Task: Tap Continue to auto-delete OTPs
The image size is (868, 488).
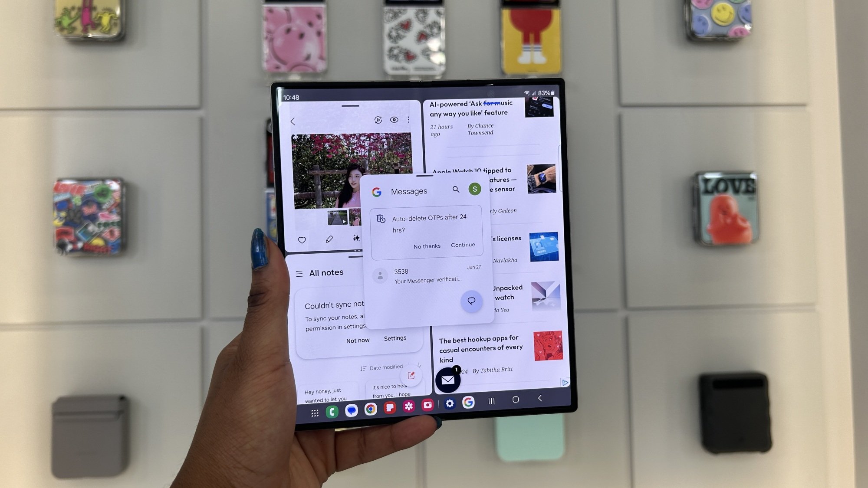Action: 463,245
